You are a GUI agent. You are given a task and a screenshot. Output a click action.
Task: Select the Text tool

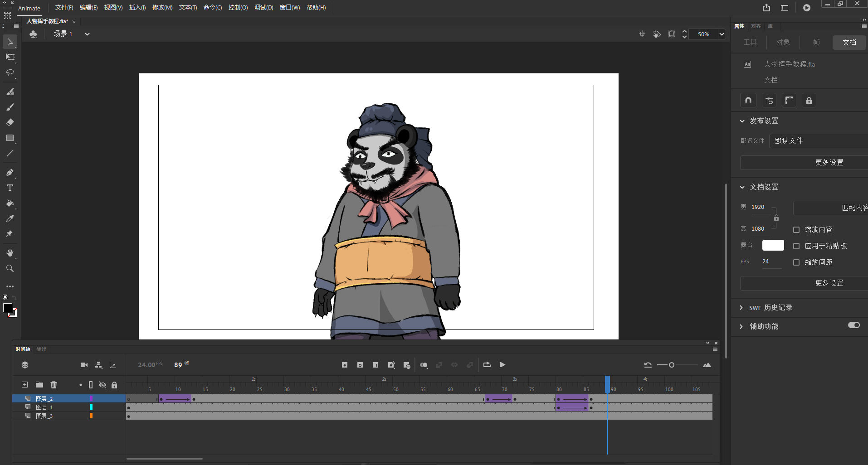coord(10,188)
